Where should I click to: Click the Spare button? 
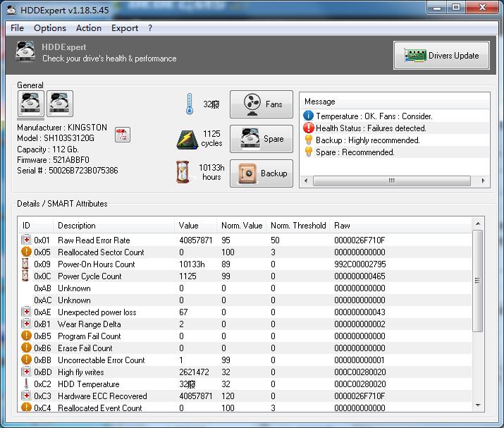click(x=262, y=139)
